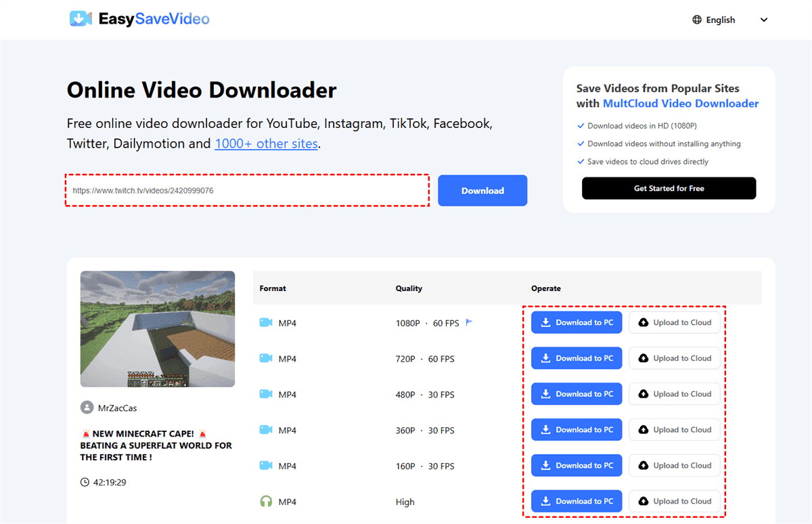Click the 720P · 60 FPS quality text
Screen dimensions: 812x524
(x=425, y=359)
